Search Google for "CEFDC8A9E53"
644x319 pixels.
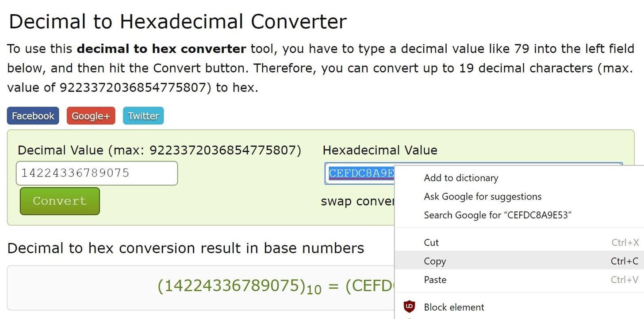(498, 215)
